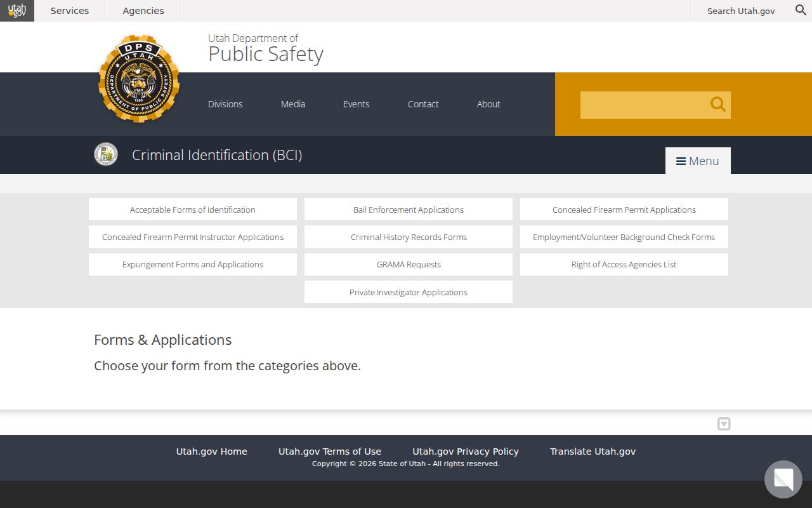
Task: Open Utah.gov Terms of Use
Action: 330,451
